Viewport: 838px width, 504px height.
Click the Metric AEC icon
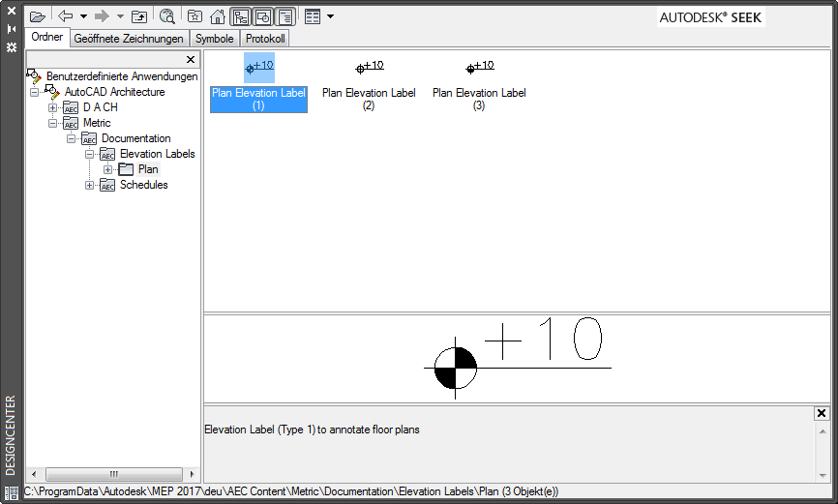point(71,124)
